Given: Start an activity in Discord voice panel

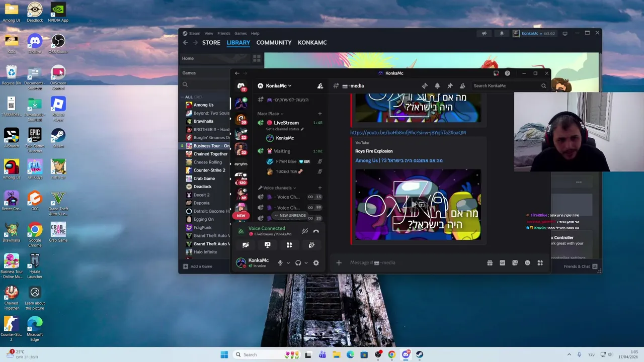Looking at the screenshot, I should (289, 245).
